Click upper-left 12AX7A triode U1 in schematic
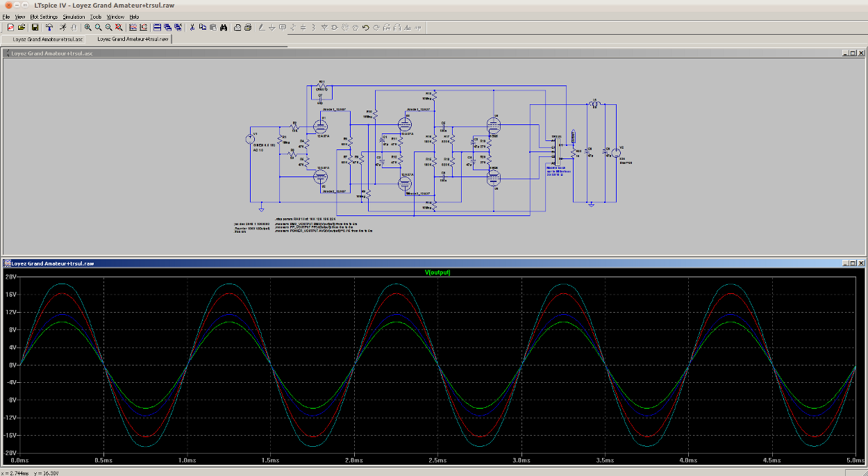Image resolution: width=868 pixels, height=476 pixels. click(320, 126)
